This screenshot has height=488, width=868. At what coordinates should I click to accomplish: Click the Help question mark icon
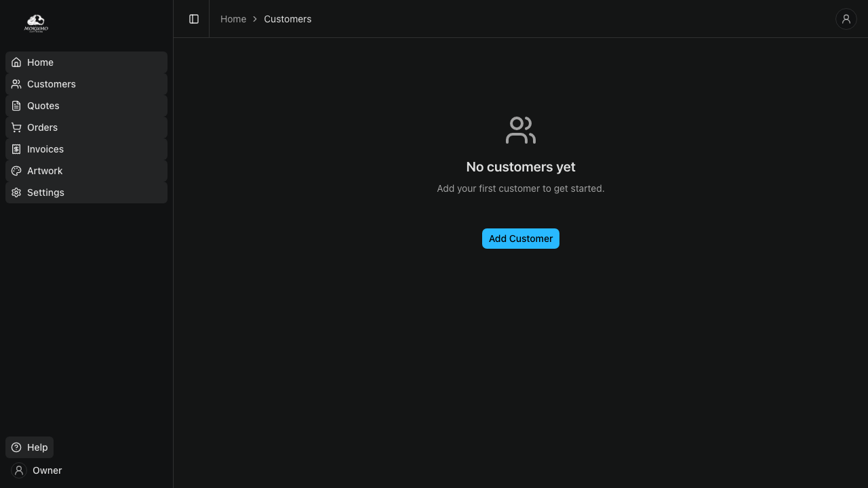coord(16,447)
